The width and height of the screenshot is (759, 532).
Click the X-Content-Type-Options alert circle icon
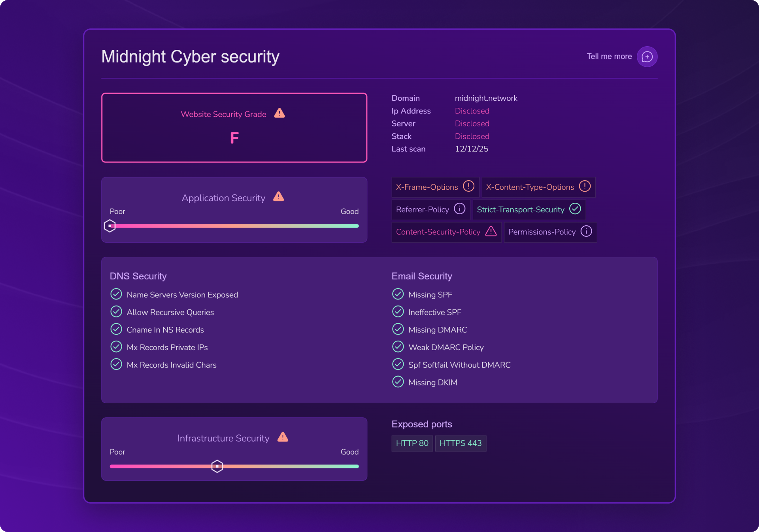click(x=585, y=186)
